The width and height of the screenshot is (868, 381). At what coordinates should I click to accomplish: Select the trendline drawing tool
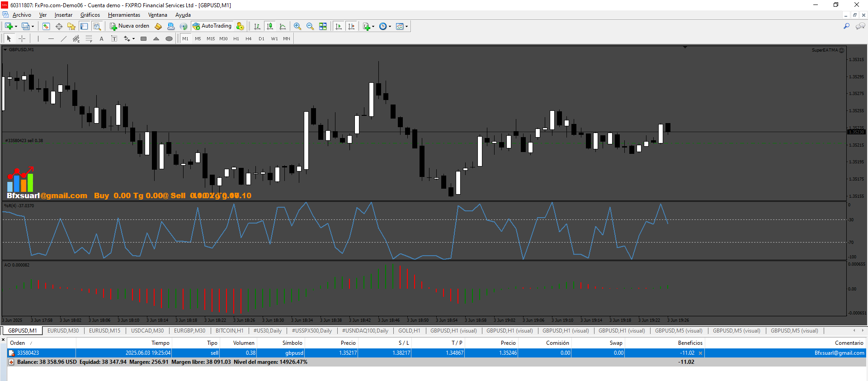64,39
